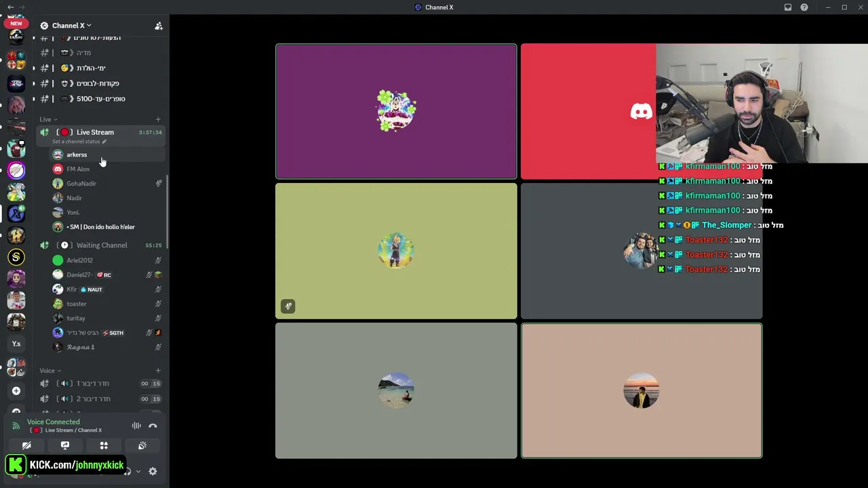Select user Yoni. in Live Stream
Screen dimensions: 868x488
coord(108,213)
